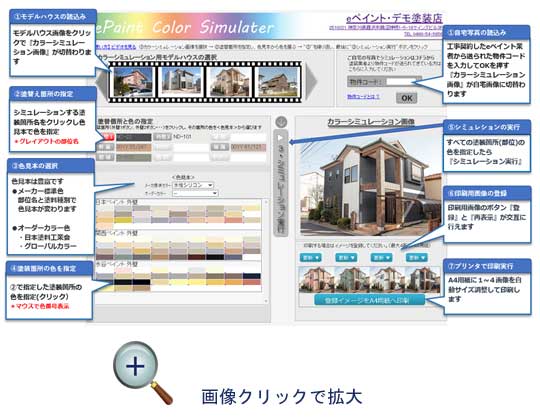Pick slate blue swatch in 関西ペイント palette
The width and height of the screenshot is (540, 420).
tap(233, 257)
